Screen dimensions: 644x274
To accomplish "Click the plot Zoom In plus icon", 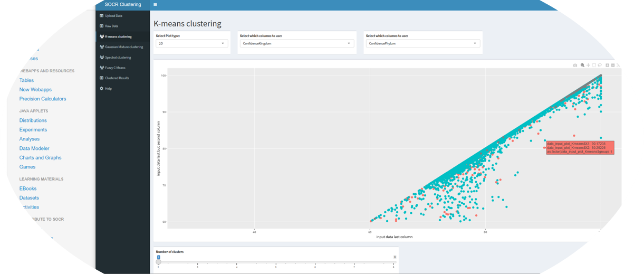I will (607, 65).
